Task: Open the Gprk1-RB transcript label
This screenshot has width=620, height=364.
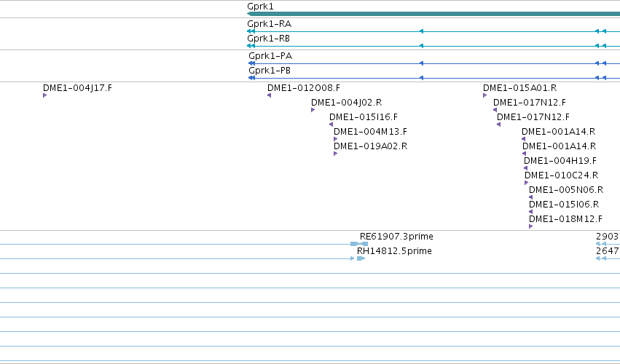Action: [x=269, y=39]
